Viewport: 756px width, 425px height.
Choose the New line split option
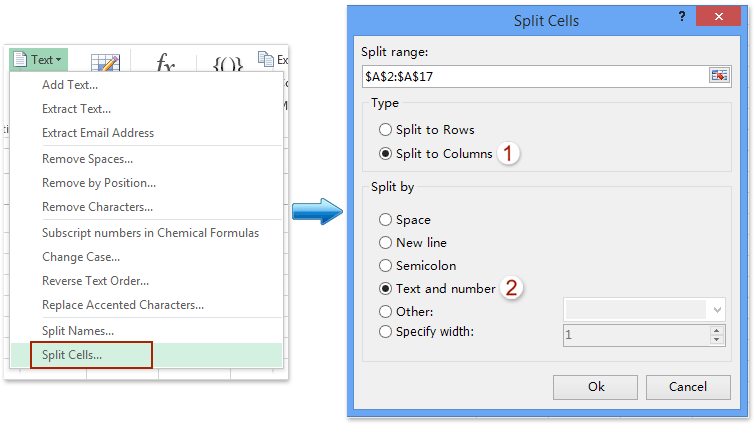coord(386,243)
